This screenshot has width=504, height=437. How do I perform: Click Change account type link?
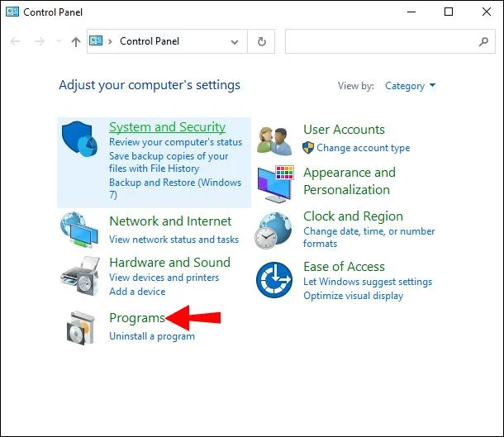(x=364, y=148)
